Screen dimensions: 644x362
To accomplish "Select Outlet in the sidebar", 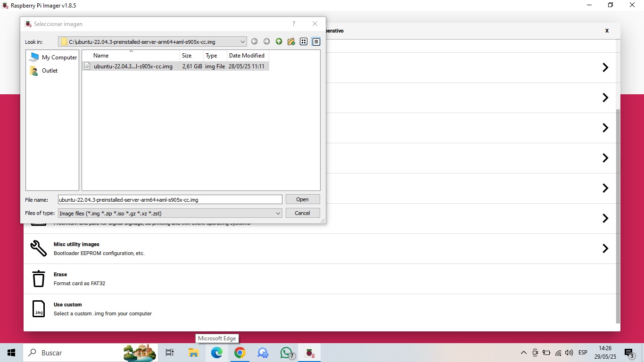I will point(44,71).
